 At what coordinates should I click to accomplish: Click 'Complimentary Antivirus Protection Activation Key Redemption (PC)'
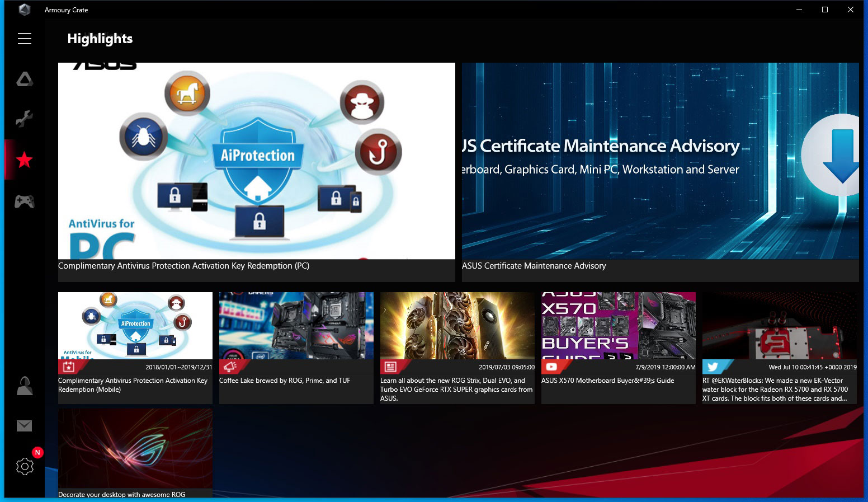tap(183, 266)
